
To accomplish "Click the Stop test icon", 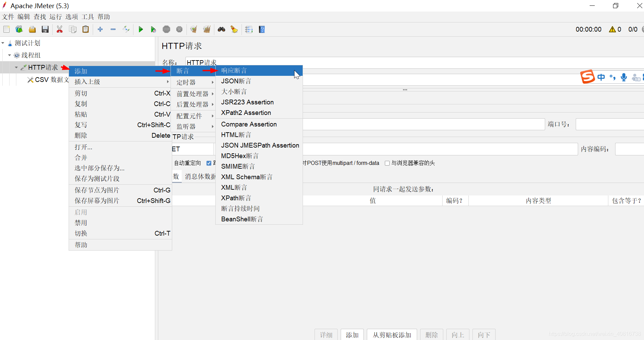I will (x=166, y=29).
